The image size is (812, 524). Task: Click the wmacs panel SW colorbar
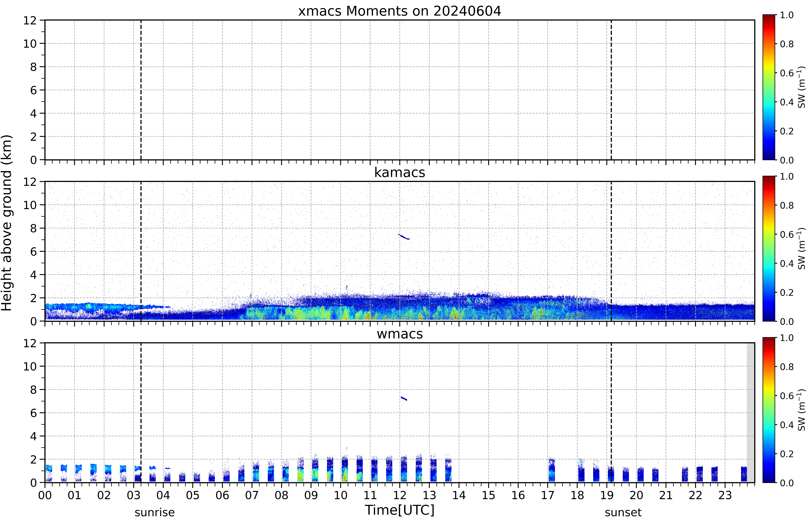pyautogui.click(x=769, y=410)
